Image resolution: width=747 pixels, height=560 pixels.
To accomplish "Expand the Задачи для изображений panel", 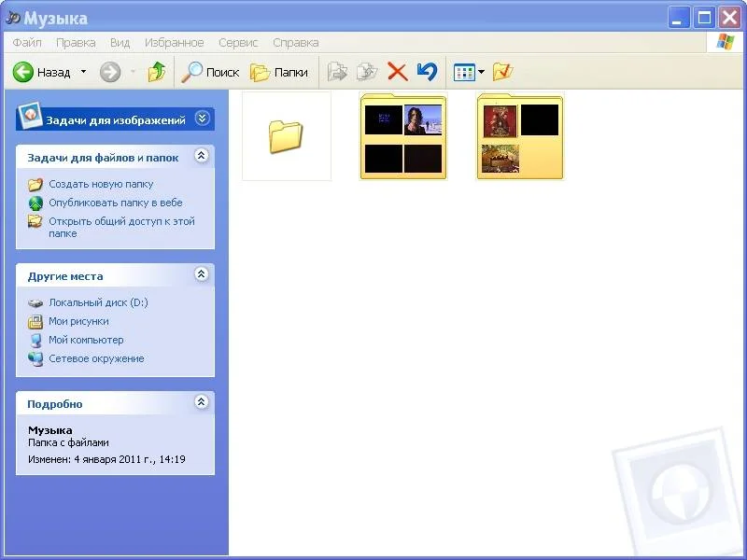I will click(x=202, y=119).
